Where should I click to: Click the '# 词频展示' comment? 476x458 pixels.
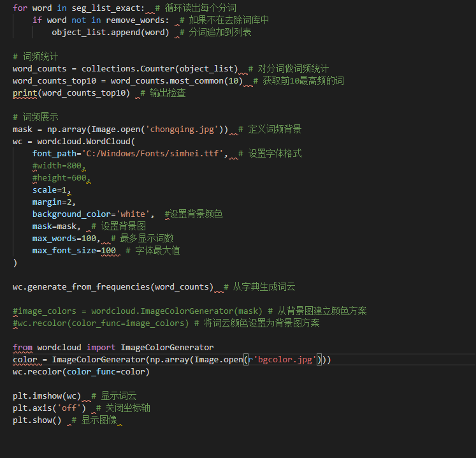(35, 117)
